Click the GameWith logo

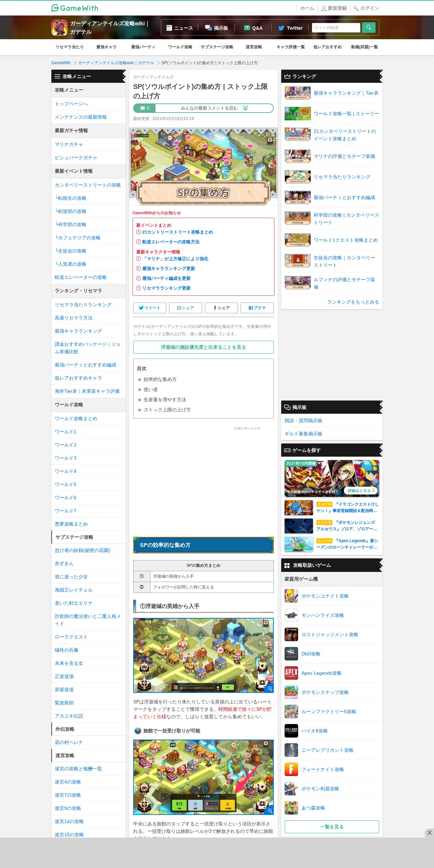[75, 8]
